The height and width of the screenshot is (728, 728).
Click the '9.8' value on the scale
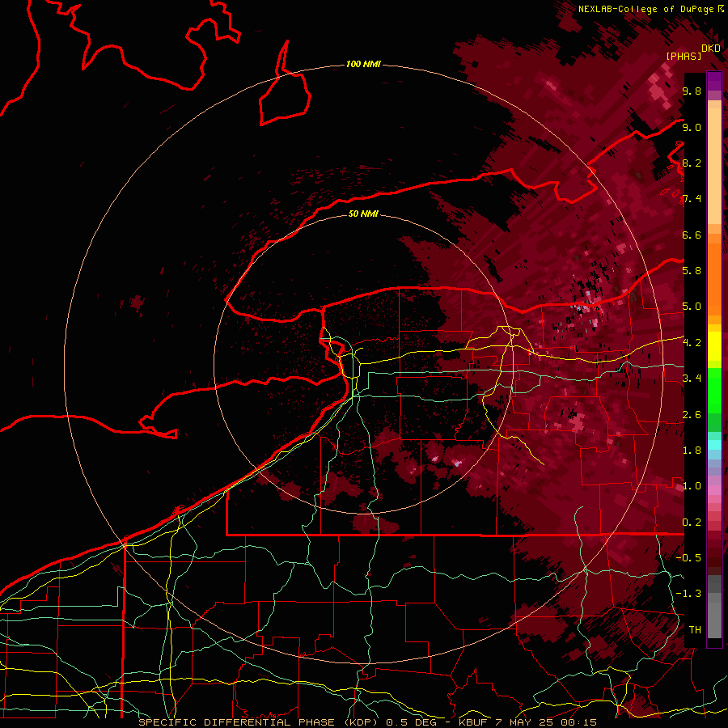pyautogui.click(x=692, y=91)
